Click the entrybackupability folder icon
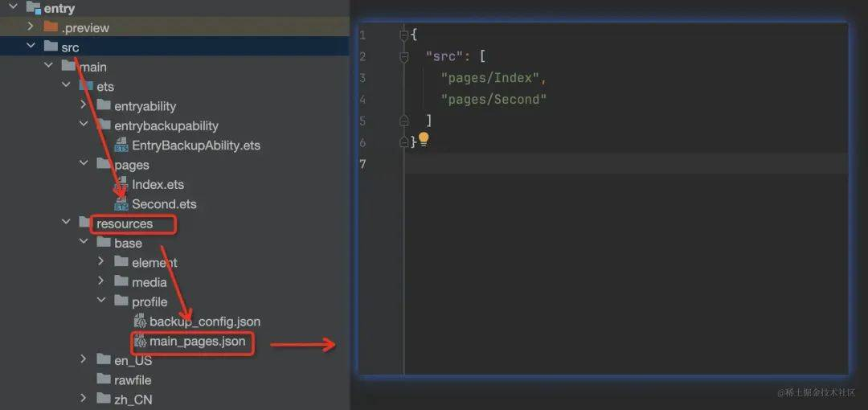Image resolution: width=868 pixels, height=410 pixels. (x=104, y=125)
